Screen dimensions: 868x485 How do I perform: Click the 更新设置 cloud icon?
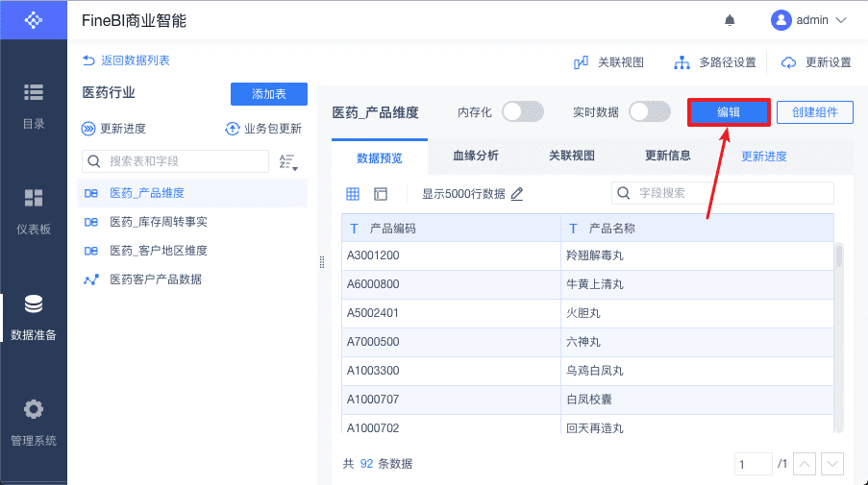pos(789,62)
